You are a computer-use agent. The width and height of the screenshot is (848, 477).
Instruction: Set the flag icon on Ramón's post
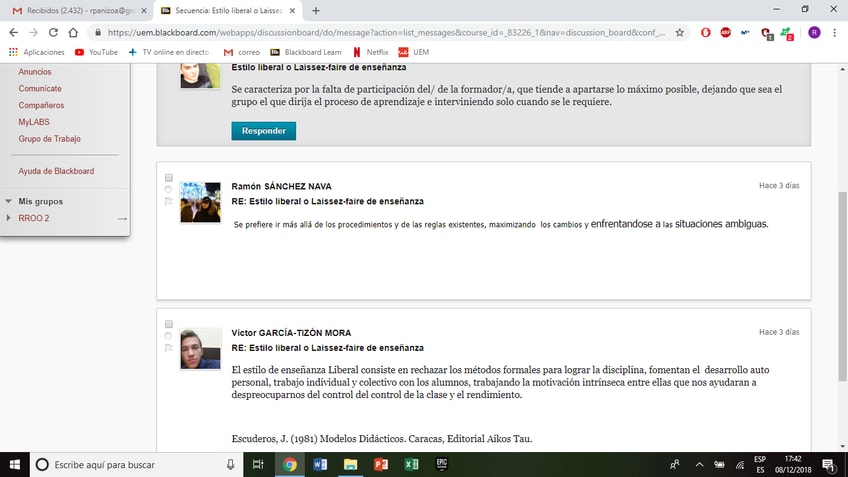click(169, 202)
